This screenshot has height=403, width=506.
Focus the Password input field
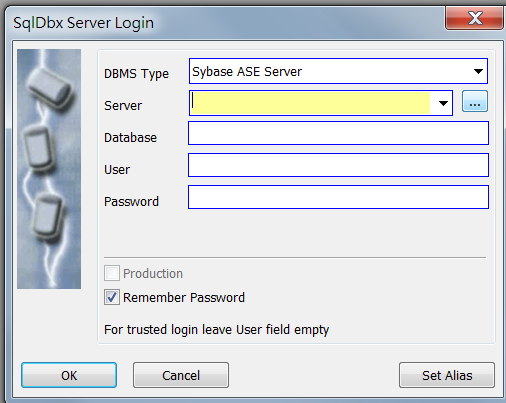tap(338, 197)
